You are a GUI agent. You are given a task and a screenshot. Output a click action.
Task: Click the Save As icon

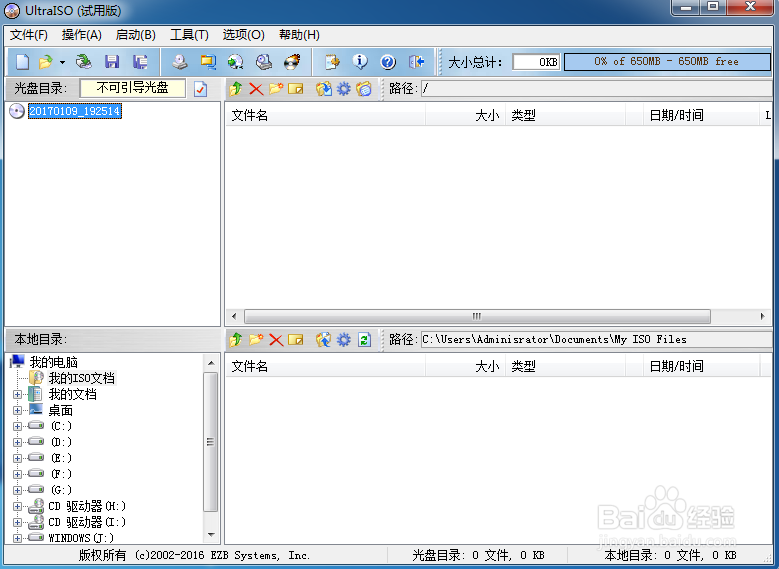click(140, 62)
